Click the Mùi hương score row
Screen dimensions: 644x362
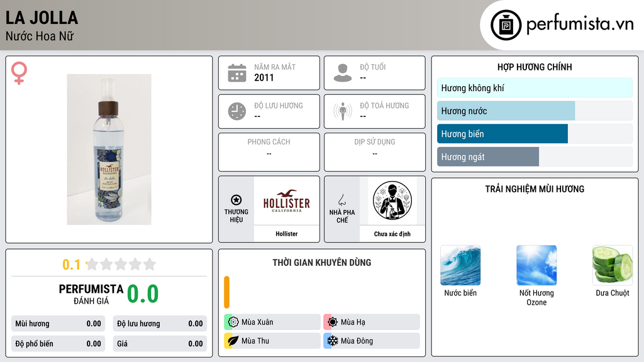pos(58,324)
